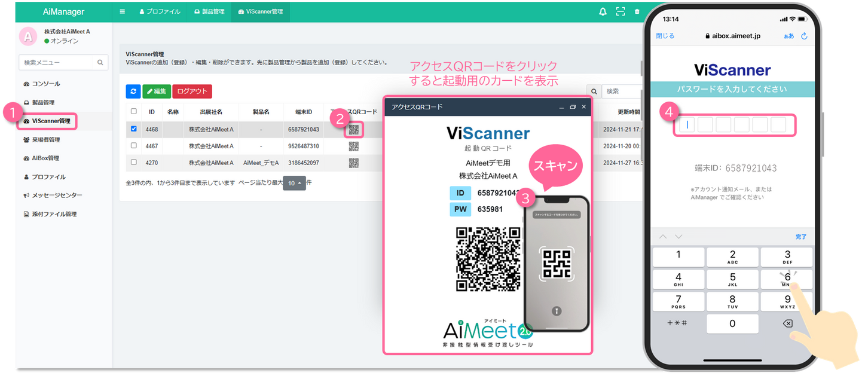Click the table search magnifier icon
Screen dimensions: 868x382
click(x=594, y=91)
